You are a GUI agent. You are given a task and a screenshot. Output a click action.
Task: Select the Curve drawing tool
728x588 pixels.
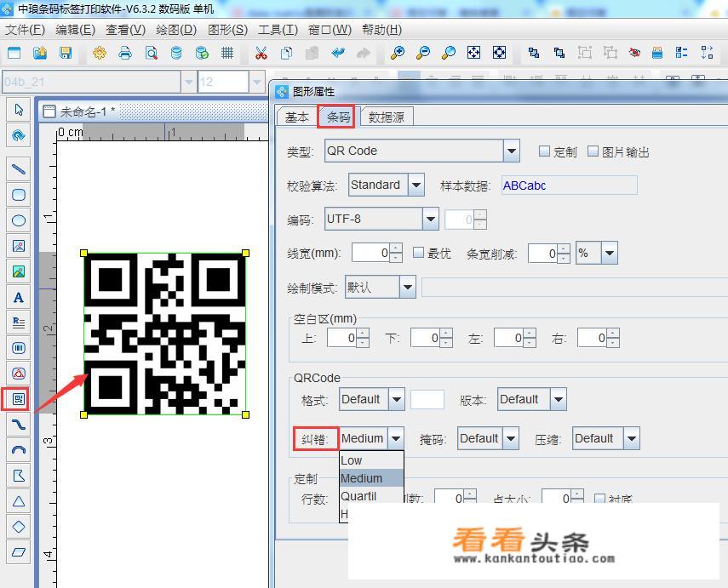19,425
